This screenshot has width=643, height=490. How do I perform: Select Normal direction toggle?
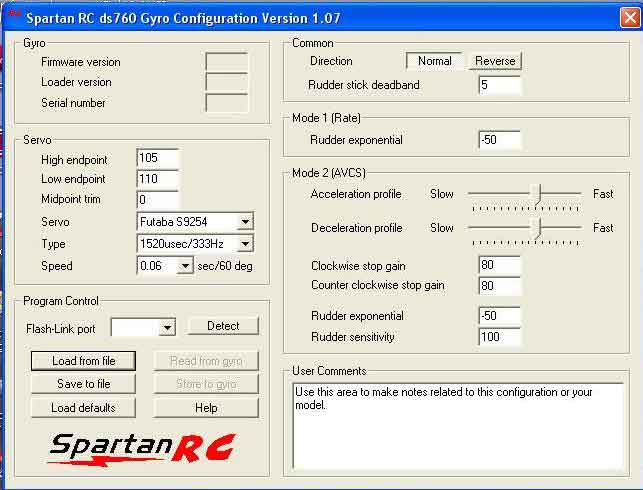(x=434, y=61)
